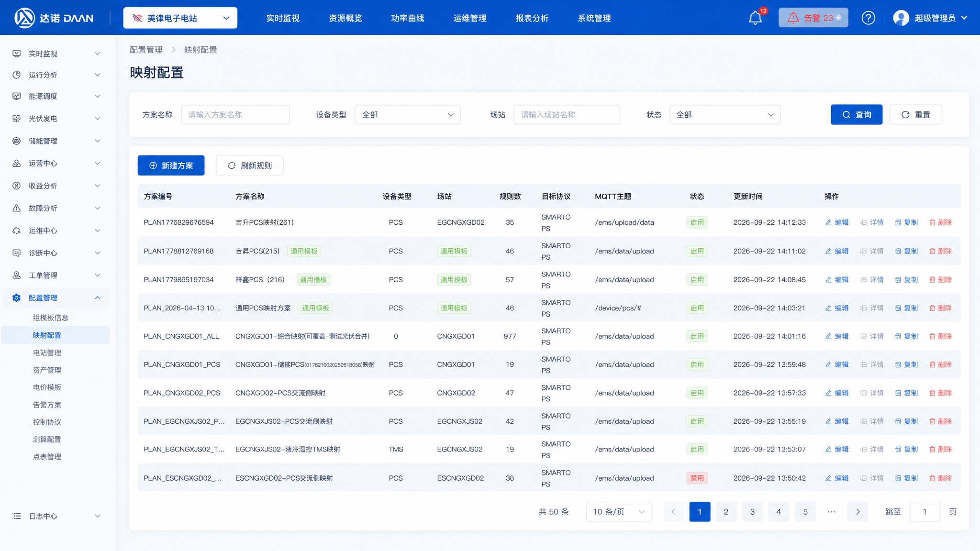Click the 重置 reset button

point(915,115)
